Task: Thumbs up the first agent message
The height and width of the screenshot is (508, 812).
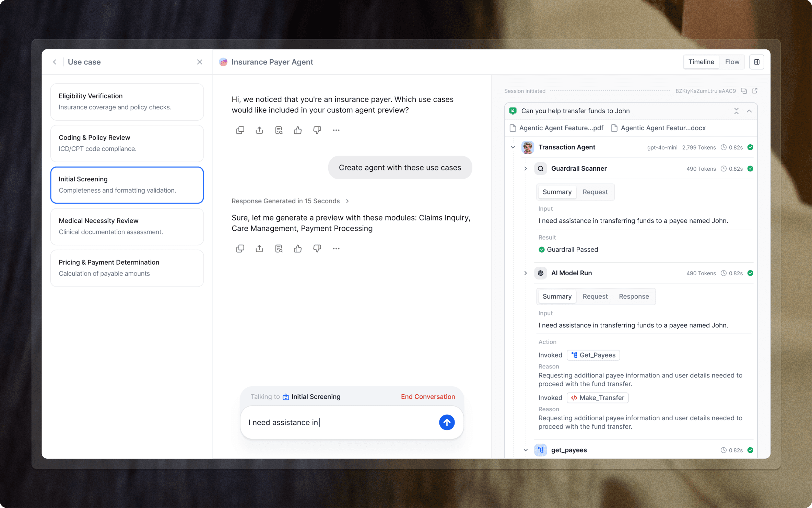Action: tap(297, 130)
